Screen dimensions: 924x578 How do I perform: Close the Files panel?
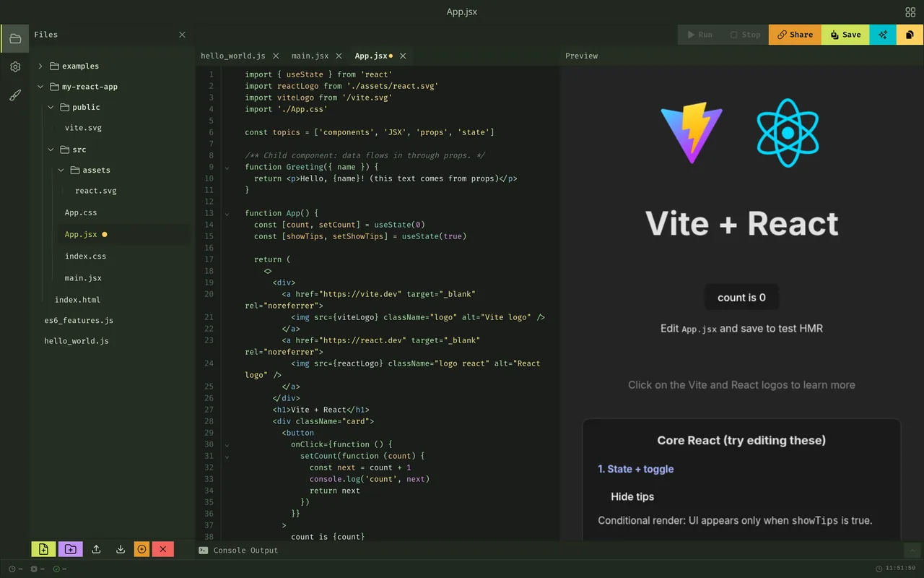182,35
